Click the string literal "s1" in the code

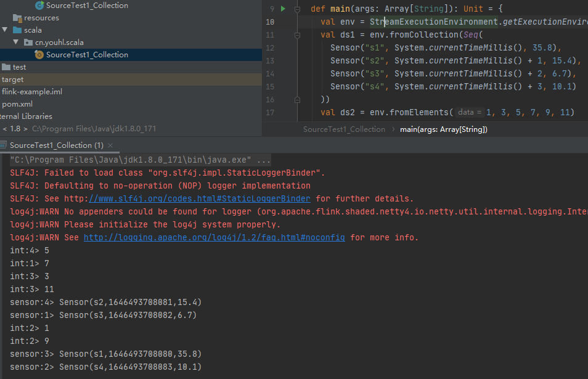point(374,48)
